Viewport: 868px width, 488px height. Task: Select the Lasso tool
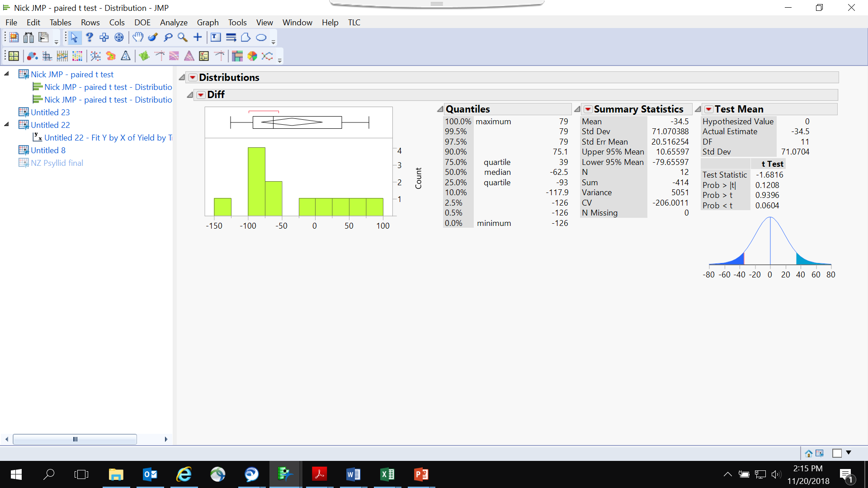[168, 38]
